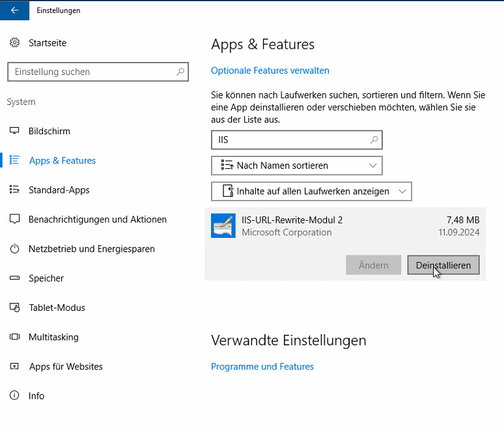This screenshot has width=504, height=432.
Task: Select Apps & Features in sidebar
Action: pyautogui.click(x=63, y=160)
